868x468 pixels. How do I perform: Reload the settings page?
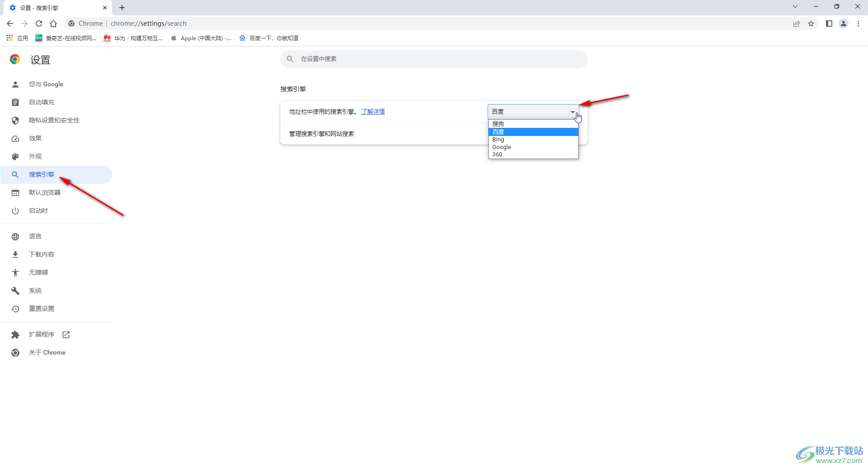click(x=39, y=23)
